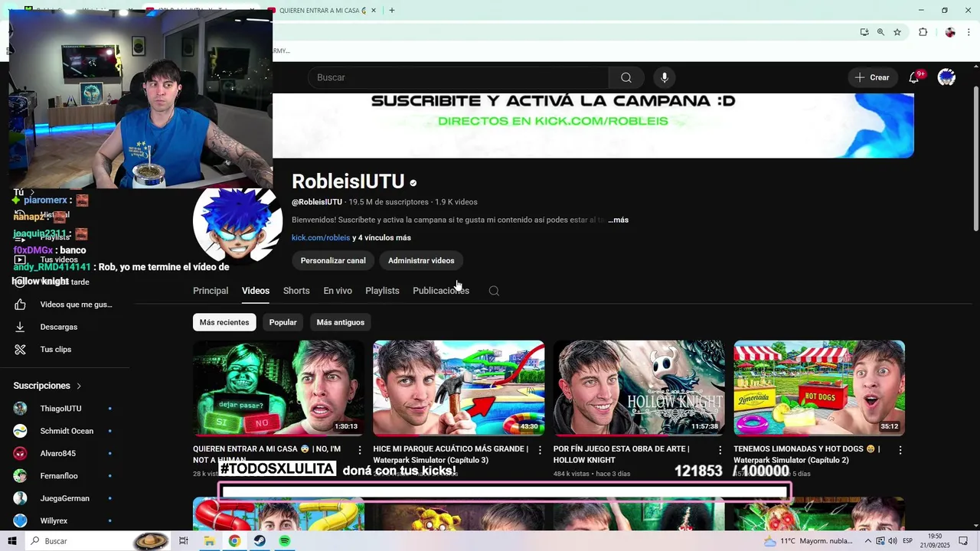Viewport: 980px width, 551px height.
Task: Close the QUIEREN ENTRAR A MI CASA tab
Action: 374,11
